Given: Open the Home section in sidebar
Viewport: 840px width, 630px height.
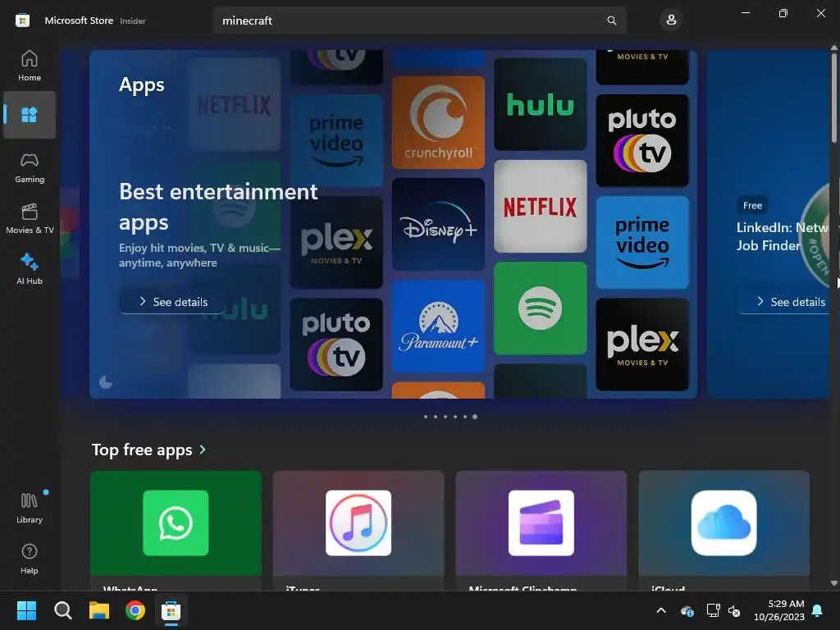Looking at the screenshot, I should pos(30,66).
